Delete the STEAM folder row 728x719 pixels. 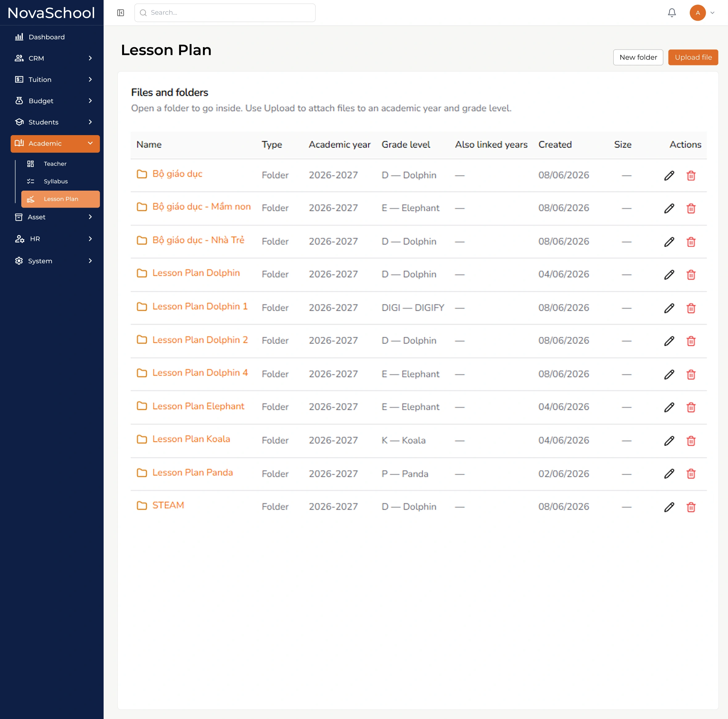(x=691, y=507)
